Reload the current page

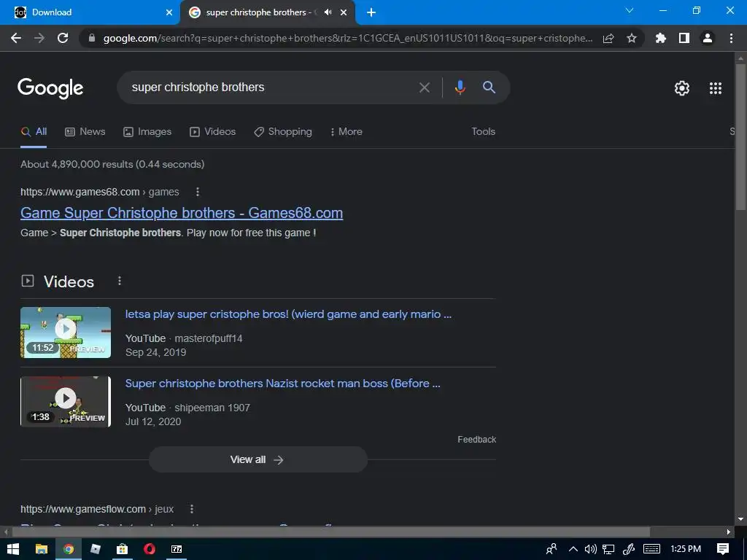point(63,38)
